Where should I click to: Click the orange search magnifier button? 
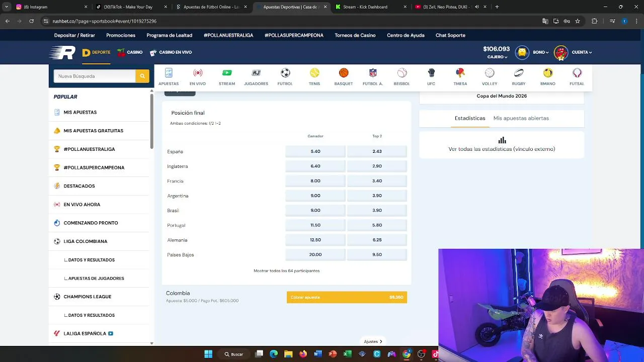tap(142, 76)
